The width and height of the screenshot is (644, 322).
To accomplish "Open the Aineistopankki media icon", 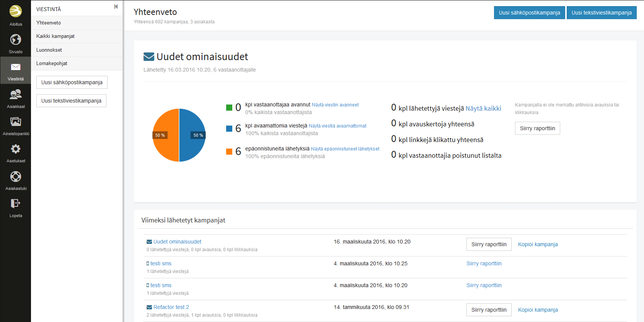I will (x=16, y=122).
